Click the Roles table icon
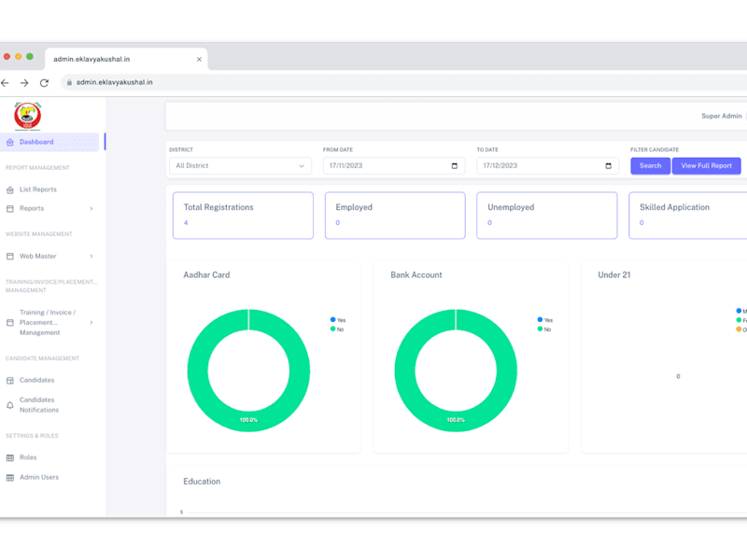Viewport: 747px width, 560px height. (x=10, y=457)
